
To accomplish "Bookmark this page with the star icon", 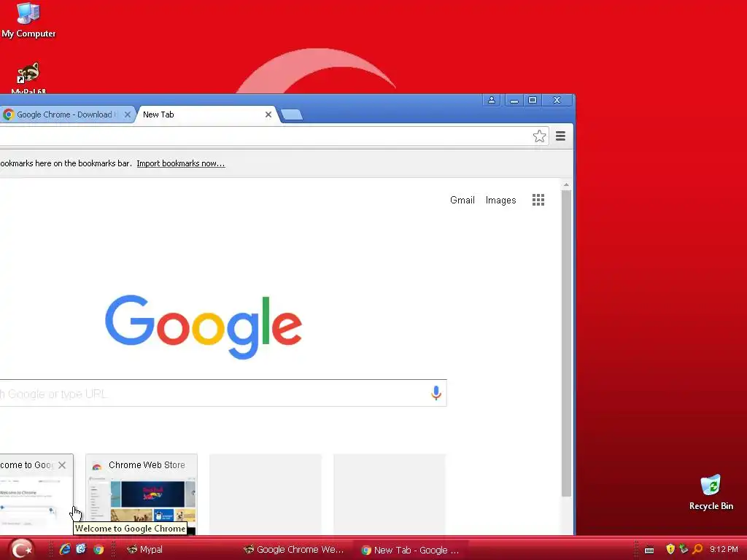I will tap(539, 136).
